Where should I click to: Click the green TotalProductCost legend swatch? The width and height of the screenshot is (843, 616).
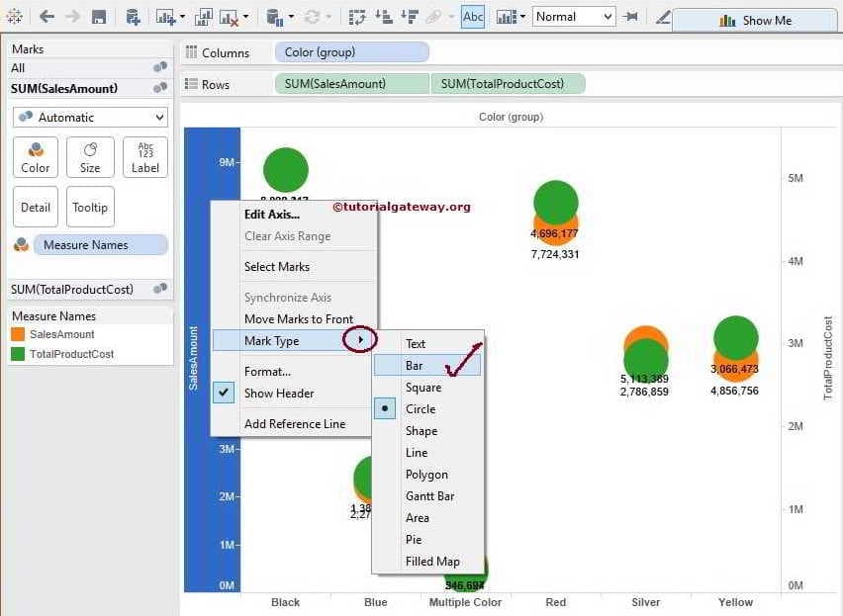[x=18, y=354]
